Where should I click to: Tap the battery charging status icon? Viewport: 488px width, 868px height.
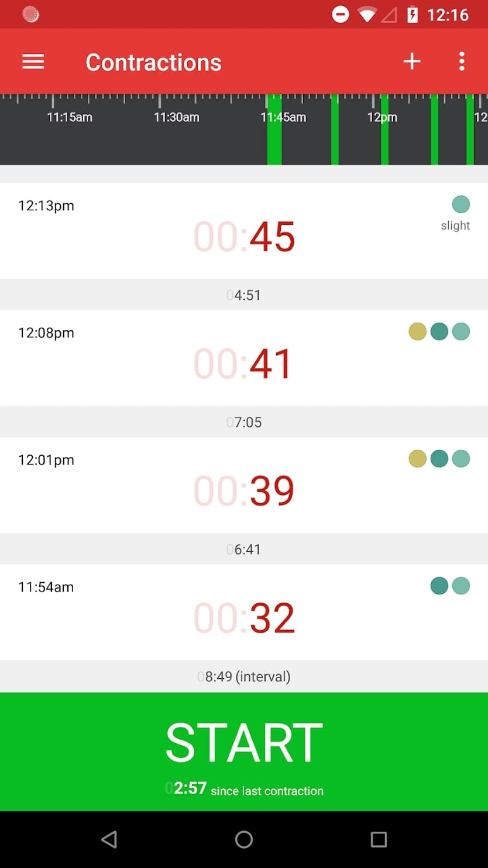(413, 15)
